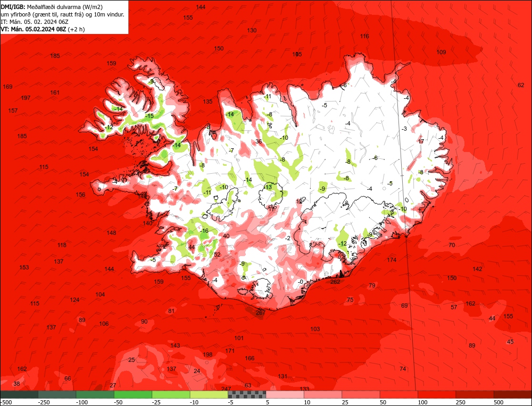Click the 'VT: Mán. 05.02.2024 08Z (+2 h)' line
This screenshot has height=406, width=532.
coord(43,29)
